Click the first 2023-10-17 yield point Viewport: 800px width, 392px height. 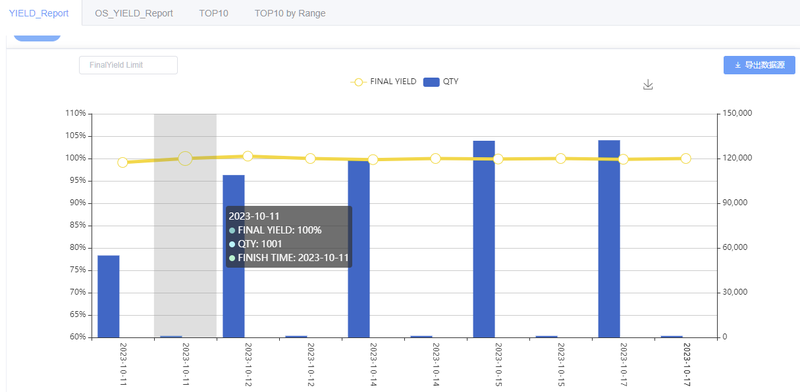click(623, 159)
